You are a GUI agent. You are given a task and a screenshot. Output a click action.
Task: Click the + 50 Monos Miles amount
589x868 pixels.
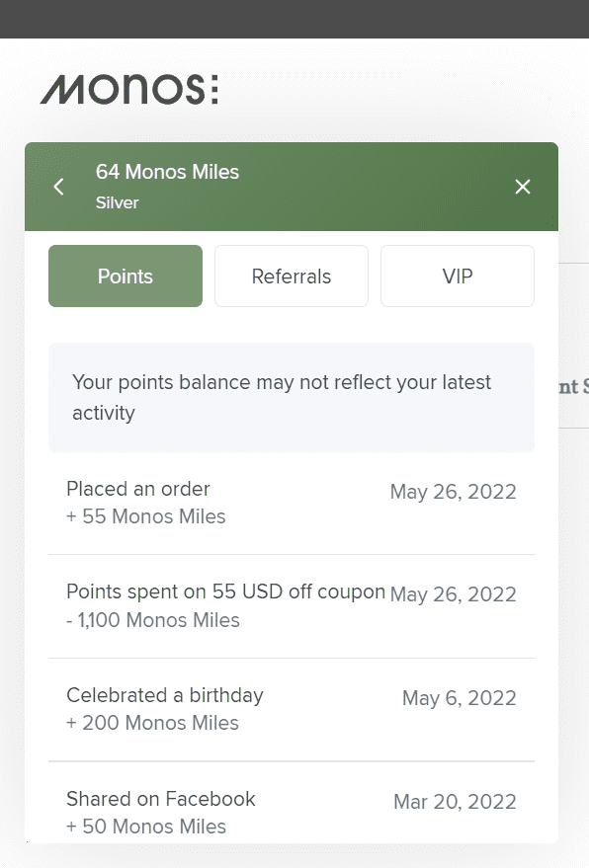145,827
